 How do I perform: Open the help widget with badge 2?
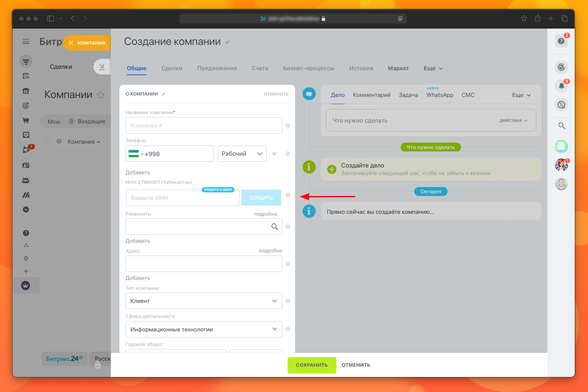pos(561,41)
